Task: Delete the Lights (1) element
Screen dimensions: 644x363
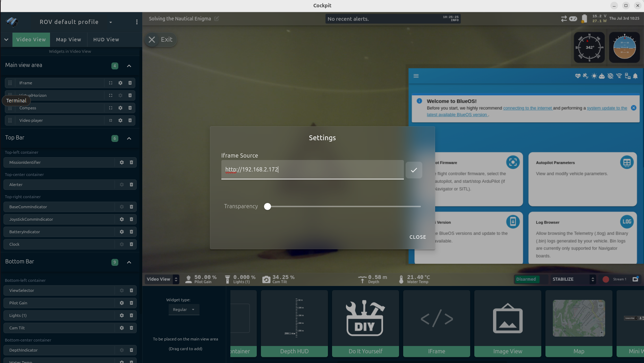Action: click(132, 315)
